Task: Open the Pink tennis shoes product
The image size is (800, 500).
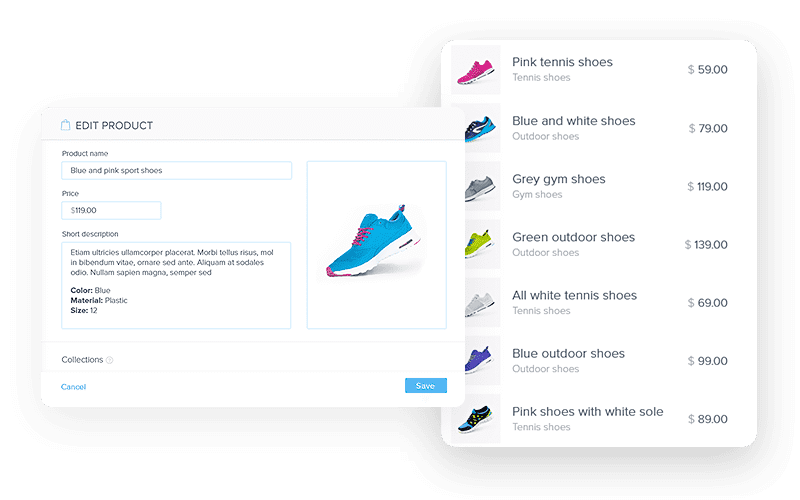Action: (562, 62)
